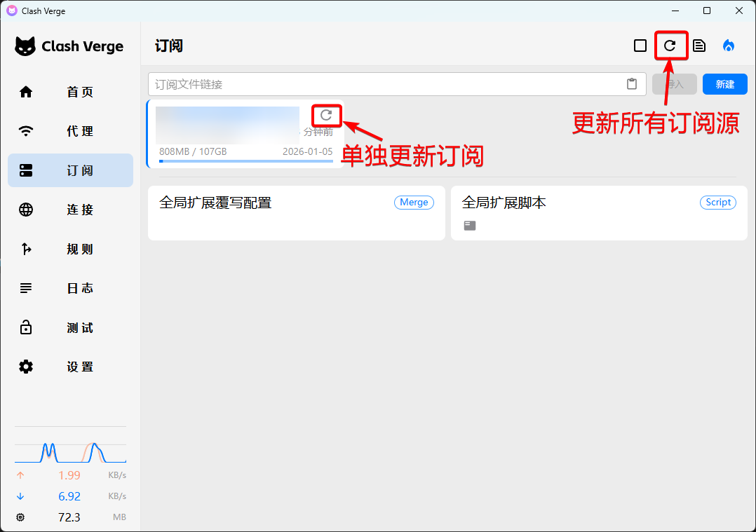Click the Script tag on 全局扩展脚本
Image resolution: width=756 pixels, height=532 pixels.
click(718, 203)
